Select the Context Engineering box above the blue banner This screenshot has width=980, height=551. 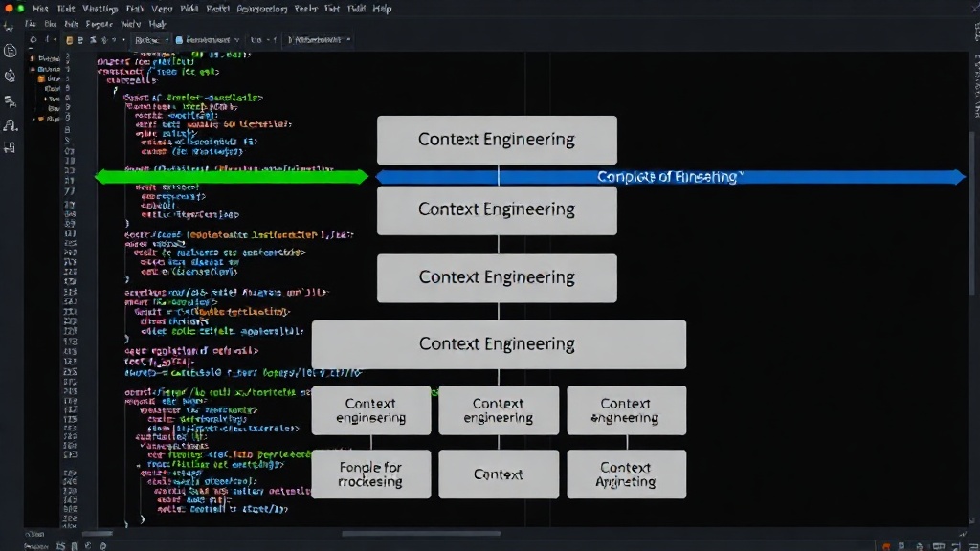pos(497,140)
